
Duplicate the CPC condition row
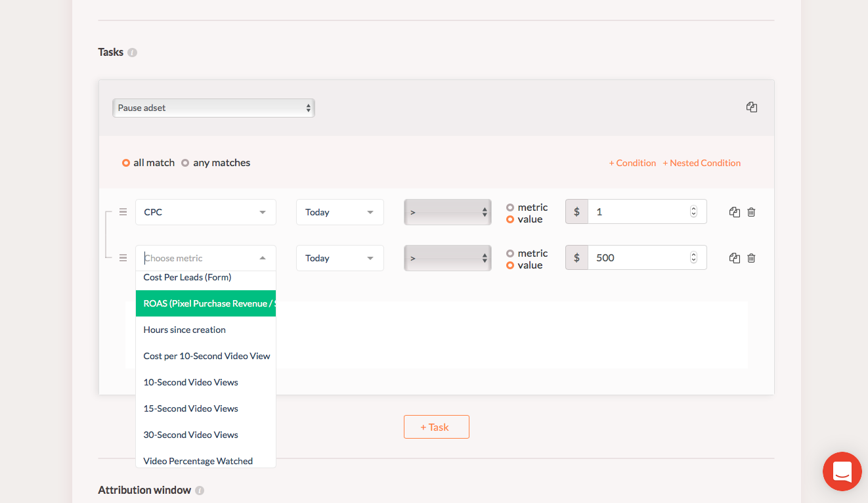735,212
